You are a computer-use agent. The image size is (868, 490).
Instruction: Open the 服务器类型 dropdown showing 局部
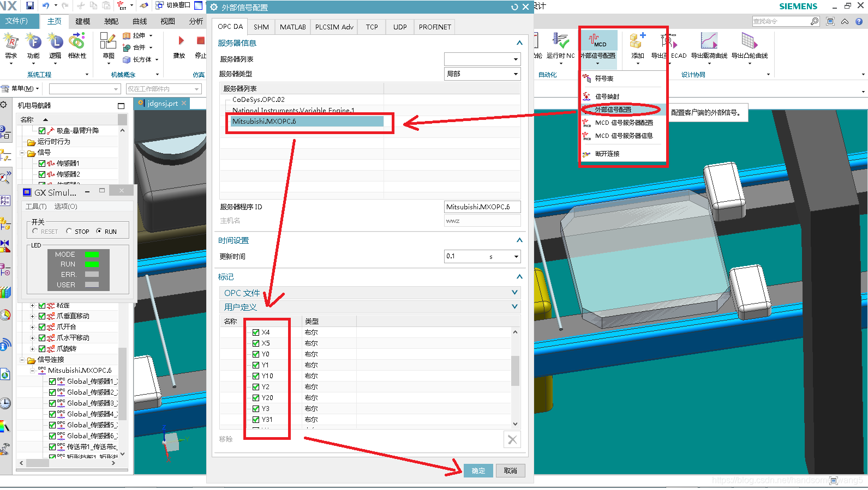point(482,74)
